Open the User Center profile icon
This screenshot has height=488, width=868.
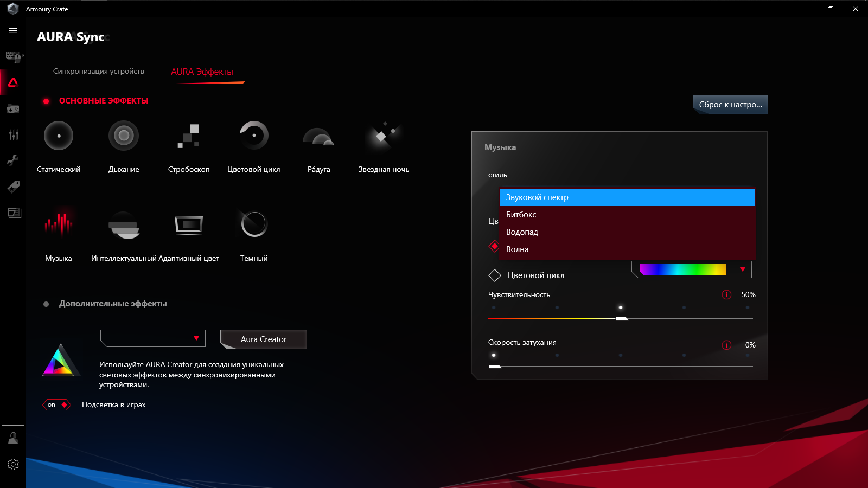click(x=13, y=438)
